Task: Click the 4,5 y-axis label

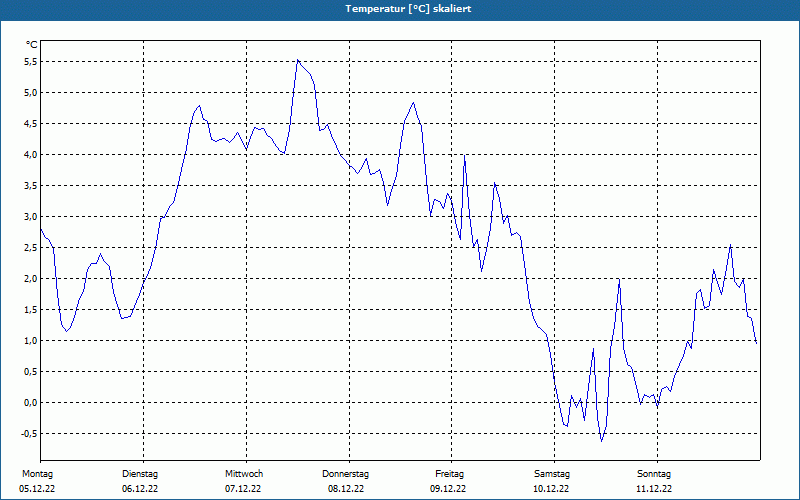Action: coord(31,123)
